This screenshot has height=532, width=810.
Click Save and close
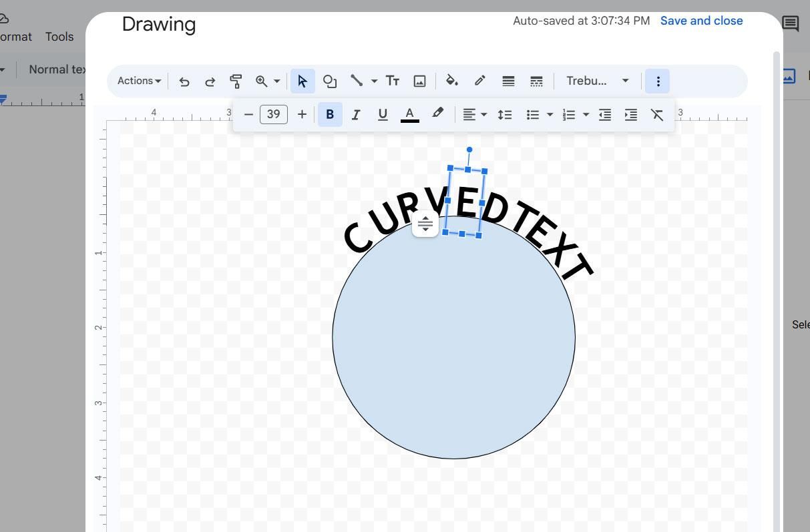pos(701,21)
